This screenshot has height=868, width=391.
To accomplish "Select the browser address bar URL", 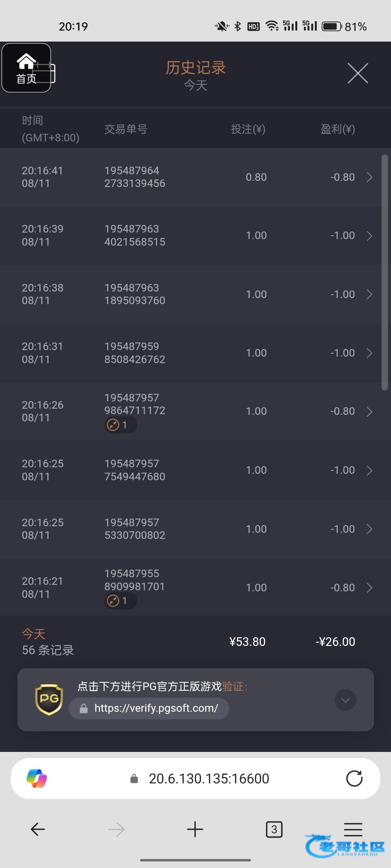I will coord(209,778).
